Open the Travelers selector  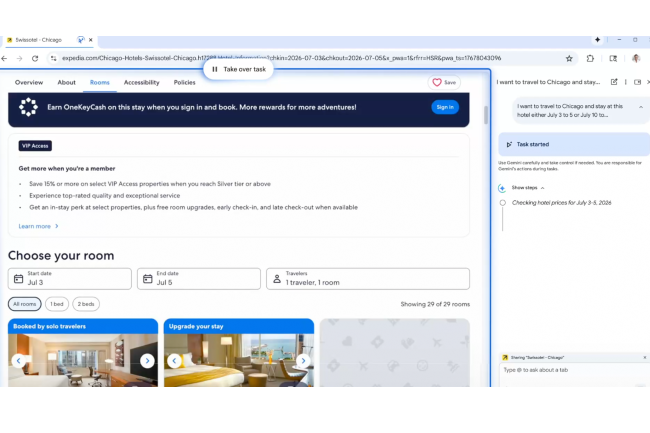[367, 279]
